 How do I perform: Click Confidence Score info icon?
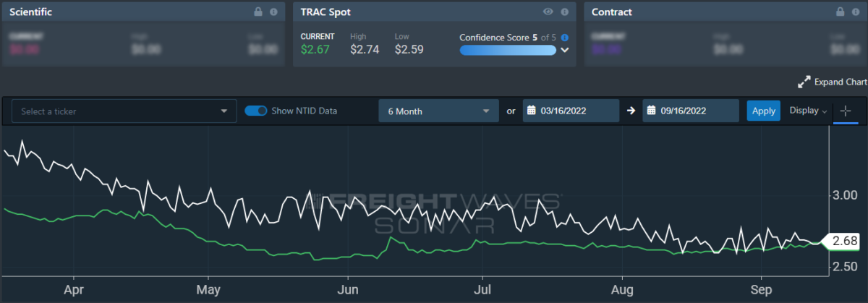pyautogui.click(x=564, y=37)
